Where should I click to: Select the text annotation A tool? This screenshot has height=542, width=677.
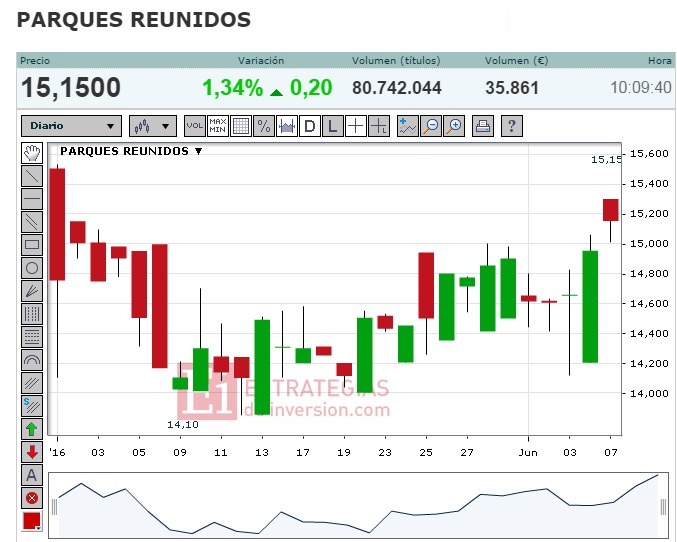[32, 475]
